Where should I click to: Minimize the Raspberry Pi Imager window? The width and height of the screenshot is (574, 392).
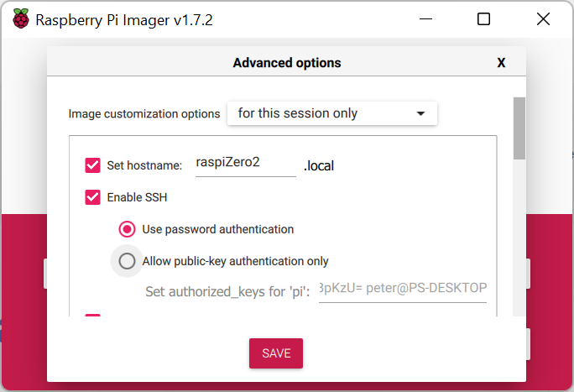[425, 19]
